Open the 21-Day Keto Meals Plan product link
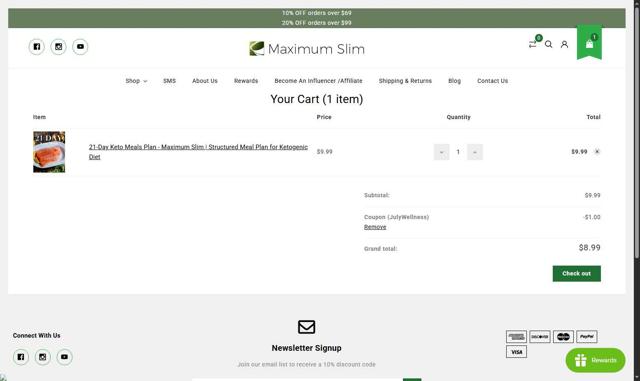640x381 pixels. (x=198, y=152)
